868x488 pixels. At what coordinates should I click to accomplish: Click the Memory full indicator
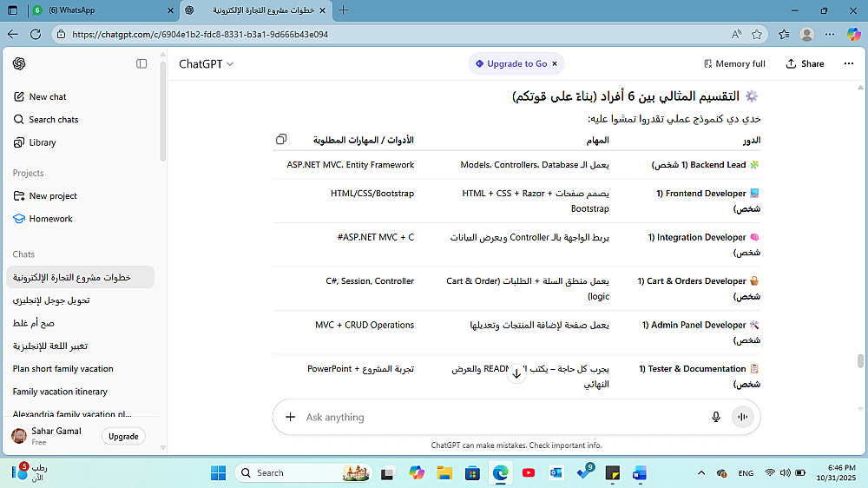point(734,63)
